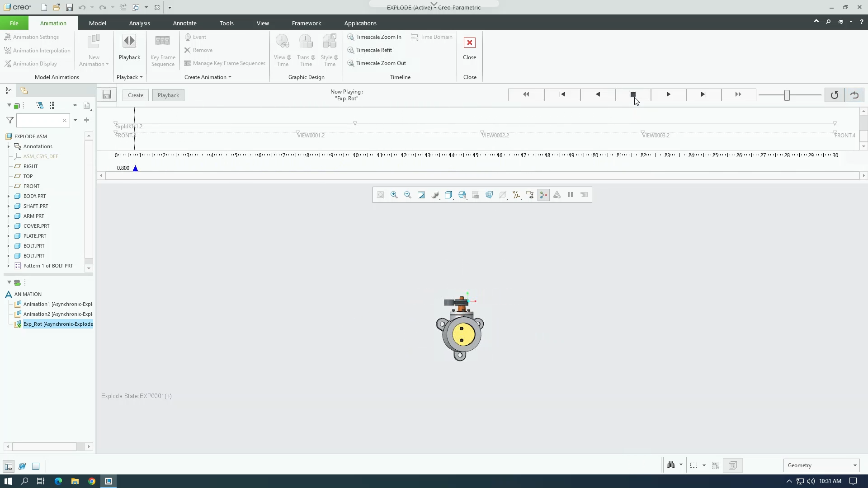Switch to the Model ribbon tab
The image size is (868, 488).
point(97,23)
